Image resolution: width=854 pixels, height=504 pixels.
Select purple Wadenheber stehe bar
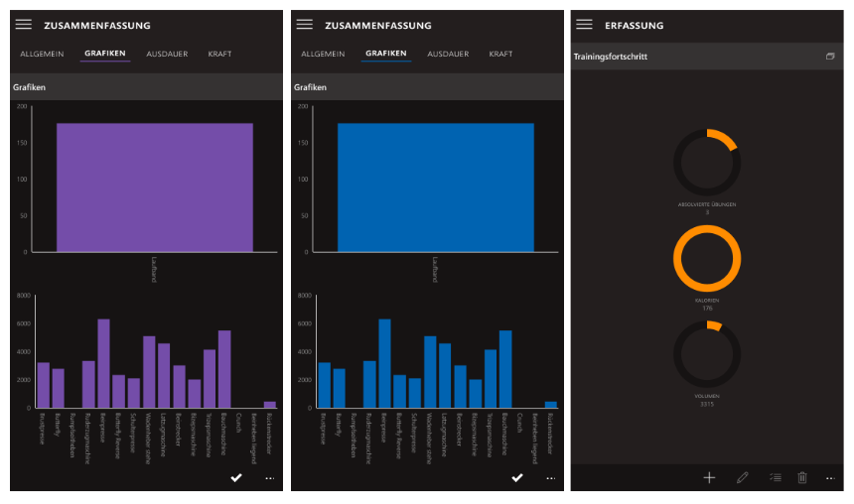click(149, 372)
